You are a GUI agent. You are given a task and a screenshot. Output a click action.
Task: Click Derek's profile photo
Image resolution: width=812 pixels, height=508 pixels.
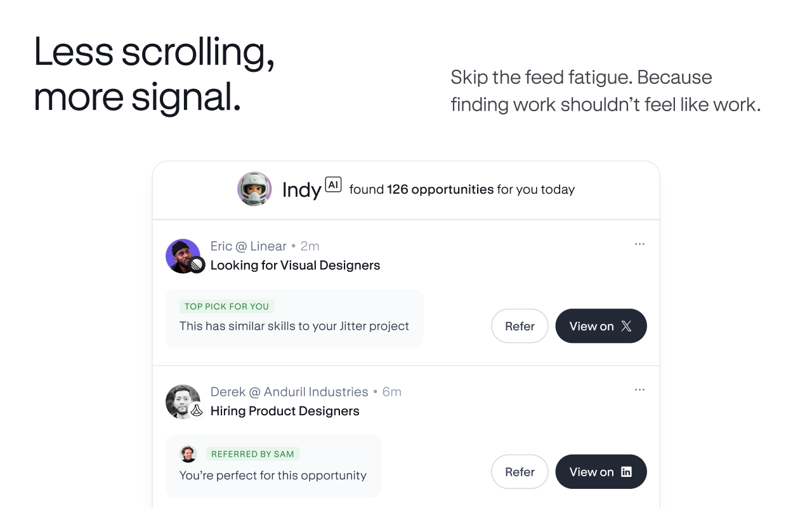point(181,400)
